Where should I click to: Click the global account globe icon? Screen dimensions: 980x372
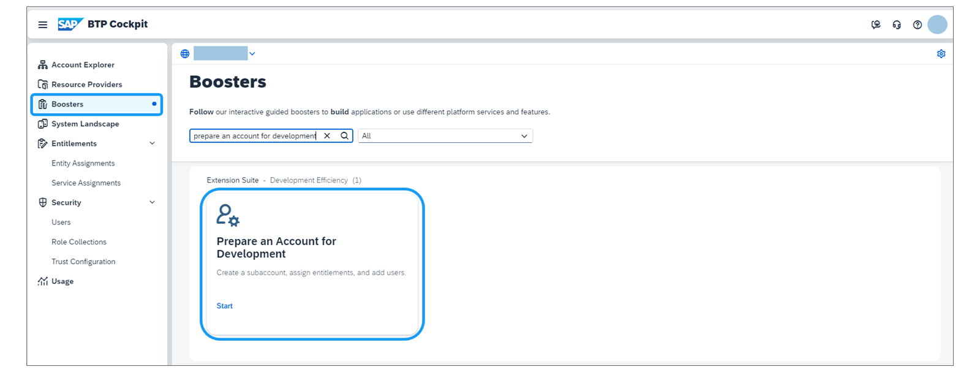coord(185,54)
